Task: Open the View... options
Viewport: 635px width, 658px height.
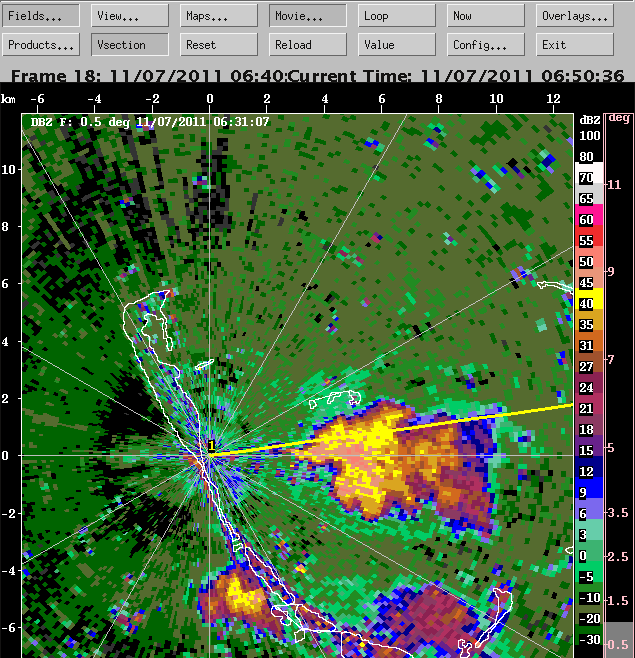Action: coord(130,16)
